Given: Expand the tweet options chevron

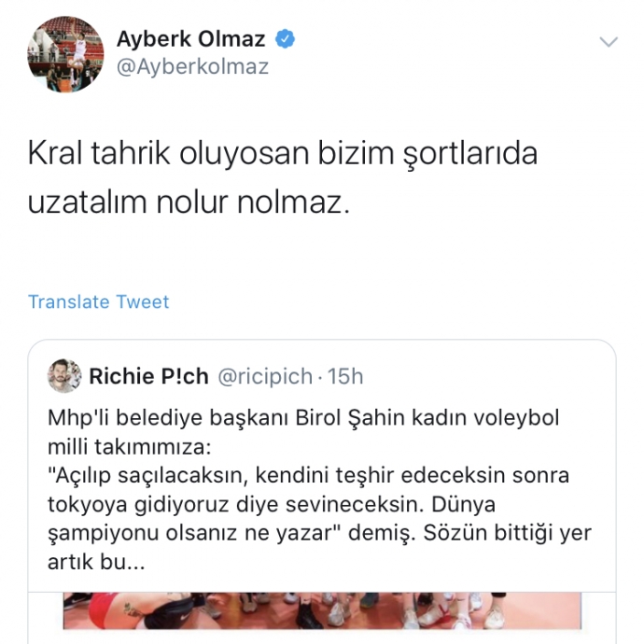Looking at the screenshot, I should coord(609,41).
